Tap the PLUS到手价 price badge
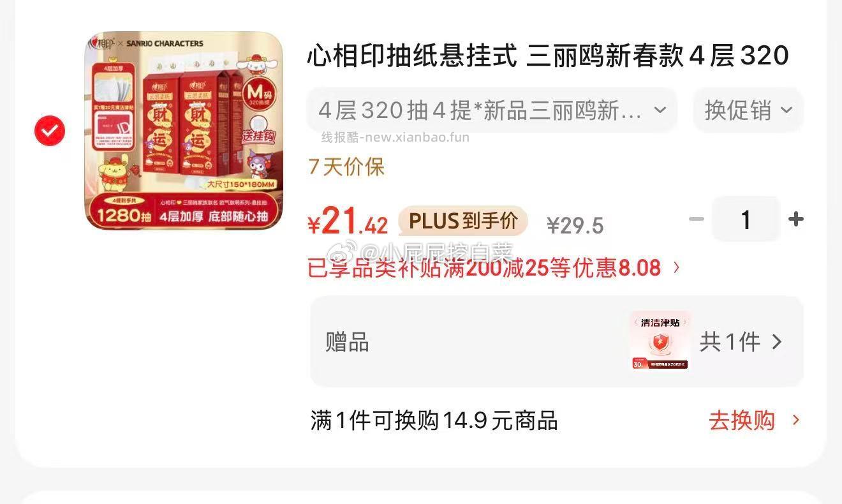This screenshot has width=842, height=504. coord(463,221)
